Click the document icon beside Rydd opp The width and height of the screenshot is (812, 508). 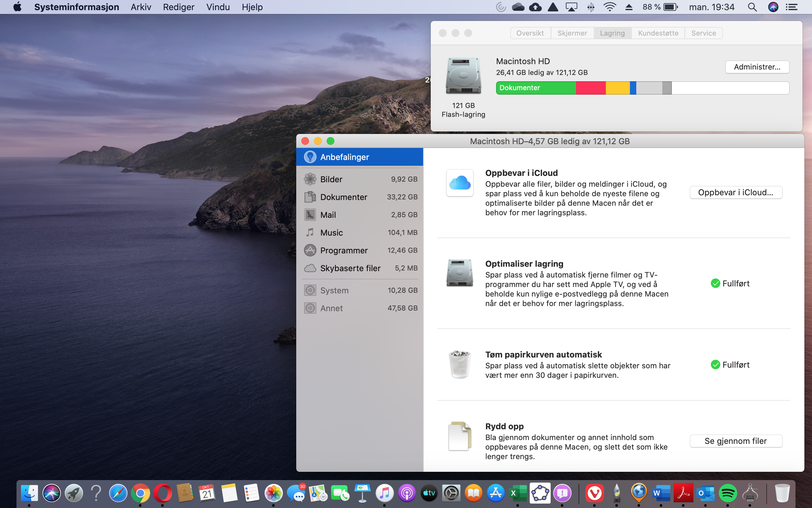460,436
